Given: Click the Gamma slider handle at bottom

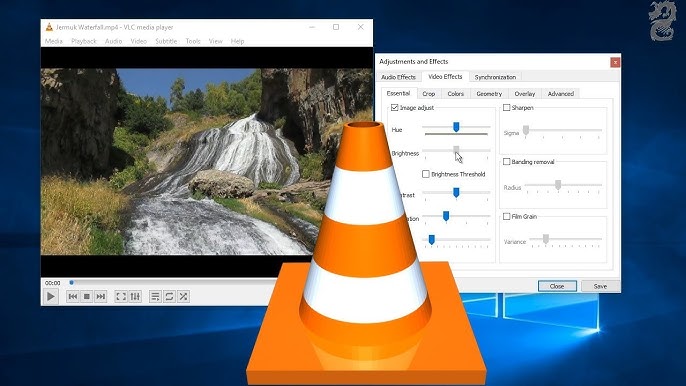Looking at the screenshot, I should click(x=431, y=239).
